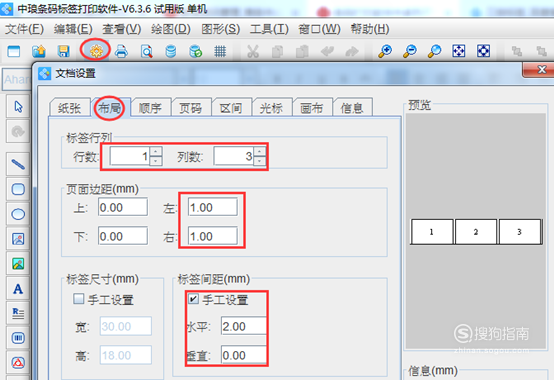Image resolution: width=554 pixels, height=380 pixels.
Task: Open the 帮助(H) menu
Action: click(370, 29)
